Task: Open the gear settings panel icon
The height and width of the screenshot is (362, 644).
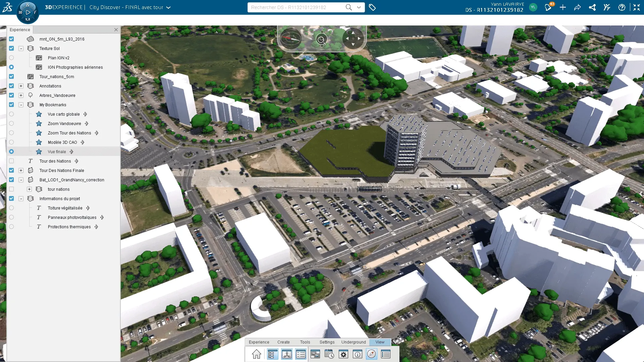Action: point(343,354)
